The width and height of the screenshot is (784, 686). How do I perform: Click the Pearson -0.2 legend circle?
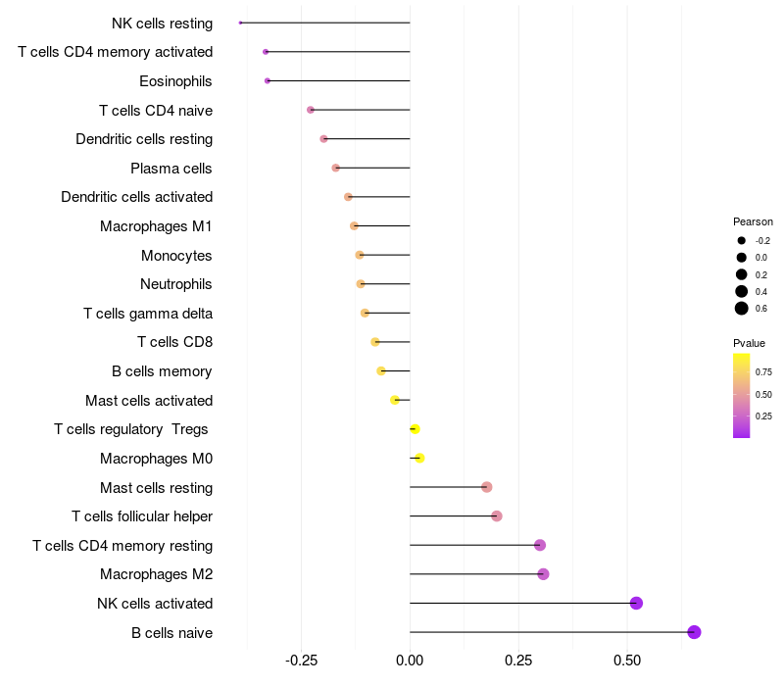[741, 240]
